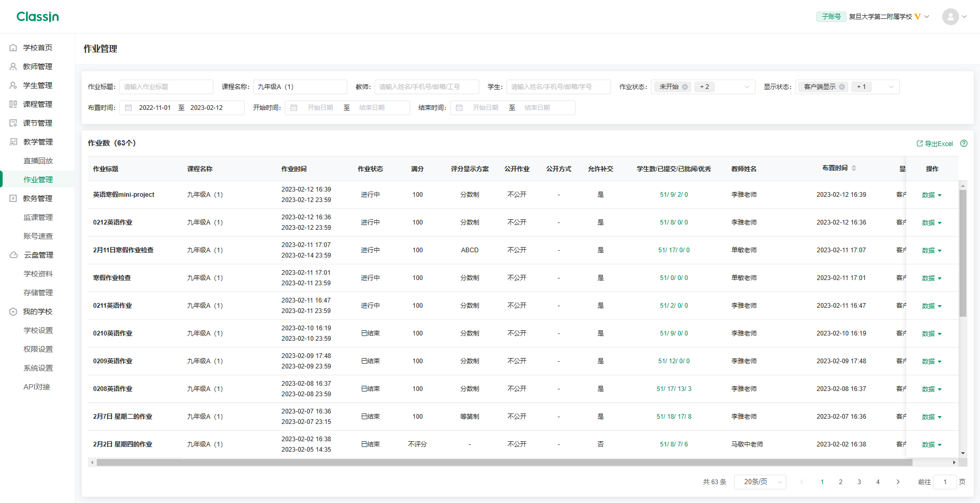Click the scrollbar right arrow
Image resolution: width=980 pixels, height=503 pixels.
point(954,462)
